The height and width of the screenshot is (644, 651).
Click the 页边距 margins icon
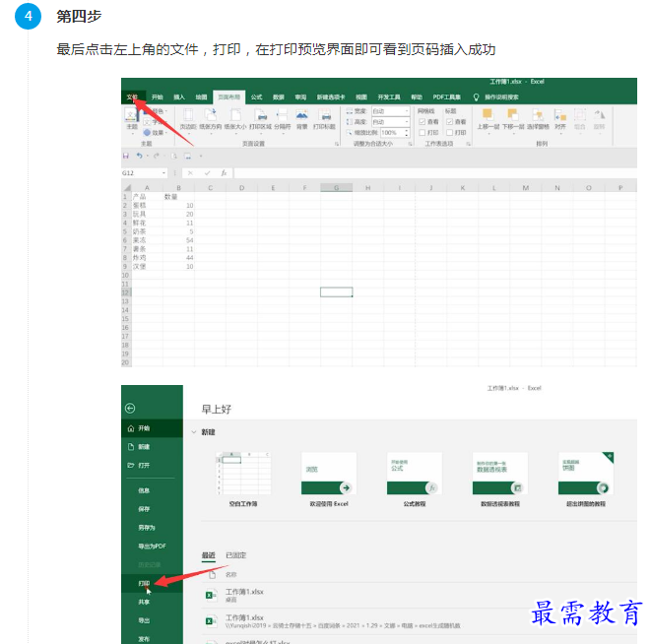(x=188, y=115)
